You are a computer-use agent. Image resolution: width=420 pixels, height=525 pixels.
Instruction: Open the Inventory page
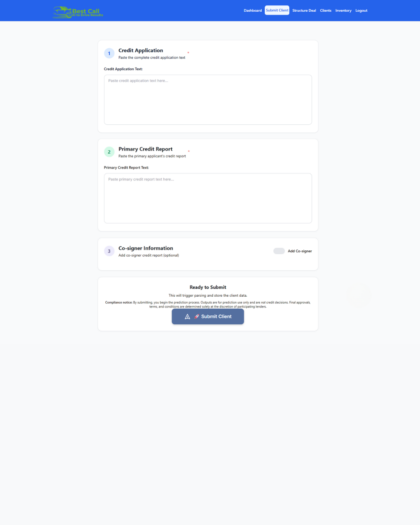coord(343,10)
